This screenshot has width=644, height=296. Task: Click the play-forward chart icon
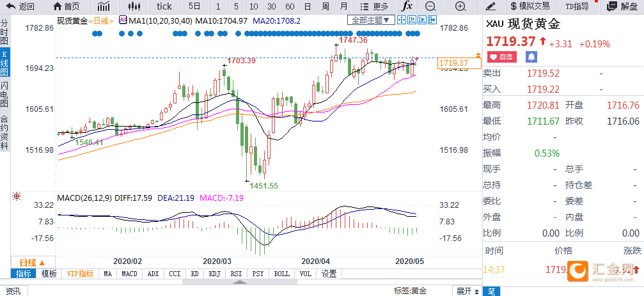[422, 20]
